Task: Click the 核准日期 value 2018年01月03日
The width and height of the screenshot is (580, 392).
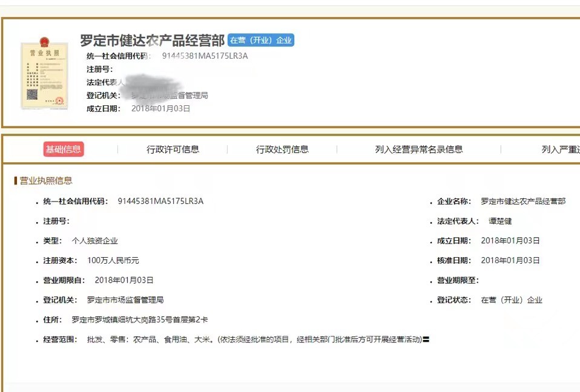Action: pyautogui.click(x=510, y=261)
